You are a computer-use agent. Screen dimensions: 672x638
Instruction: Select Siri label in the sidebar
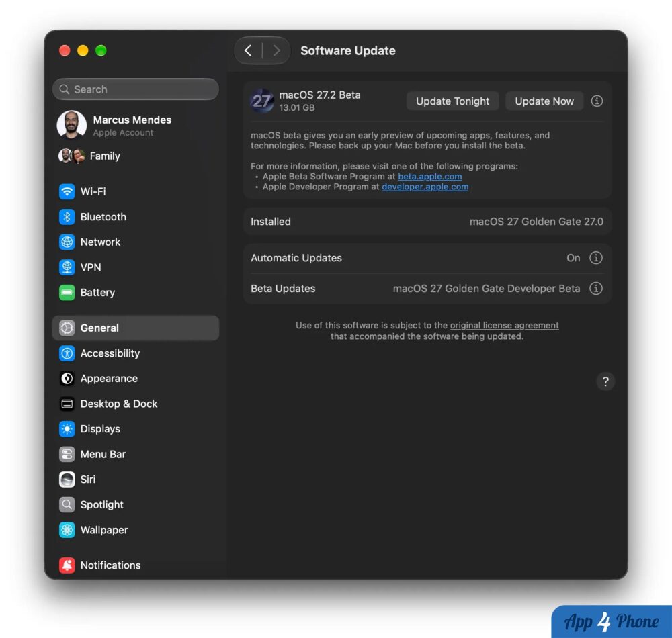click(x=88, y=480)
